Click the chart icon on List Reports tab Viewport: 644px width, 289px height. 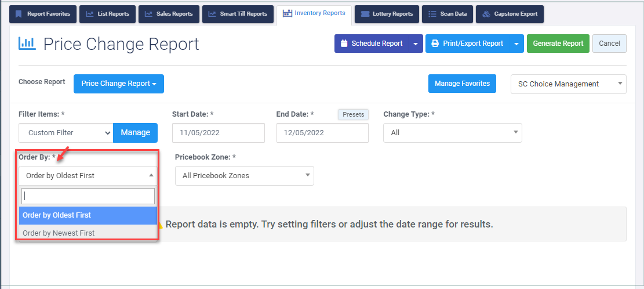pyautogui.click(x=89, y=14)
